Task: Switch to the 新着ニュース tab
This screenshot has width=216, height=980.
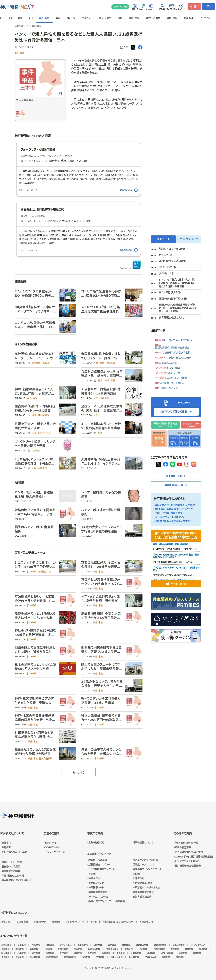Action: pos(163,239)
